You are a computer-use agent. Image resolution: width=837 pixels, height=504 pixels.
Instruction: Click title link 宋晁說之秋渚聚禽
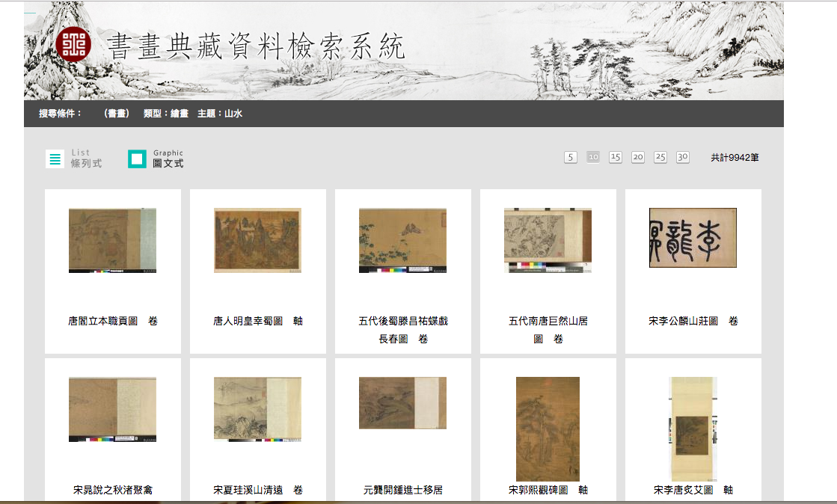[x=113, y=490]
